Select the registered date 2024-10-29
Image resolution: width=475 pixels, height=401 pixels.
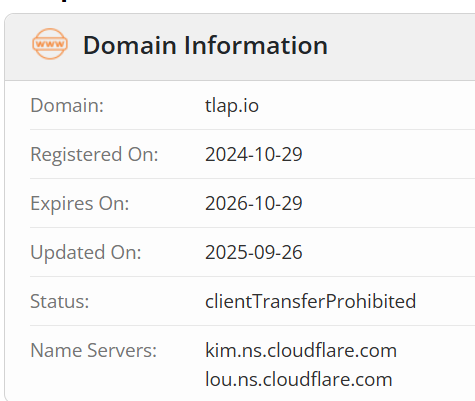[254, 154]
